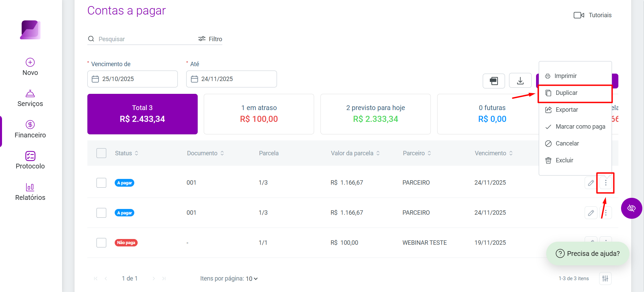Check the first A pagar row checkbox
The image size is (644, 292).
click(x=101, y=183)
